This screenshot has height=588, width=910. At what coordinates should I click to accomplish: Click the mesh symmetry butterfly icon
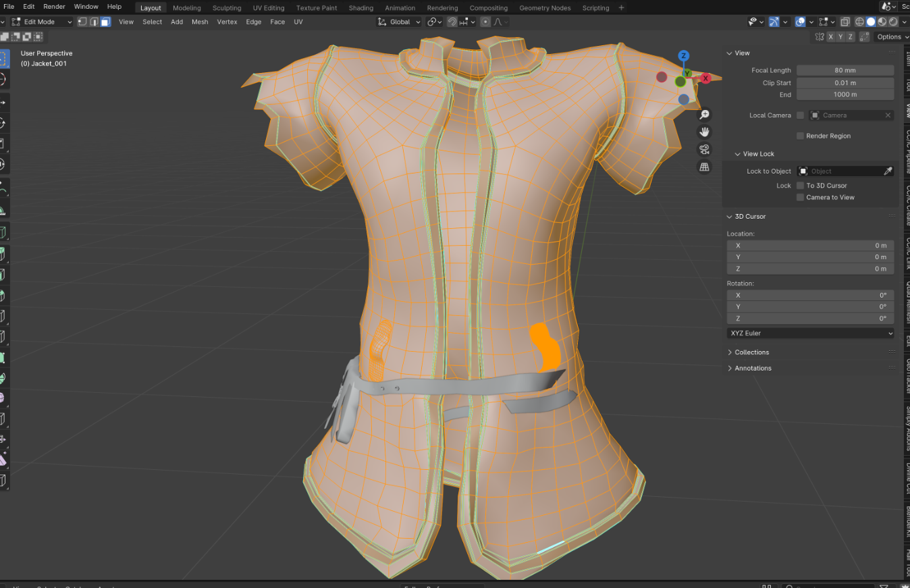820,36
